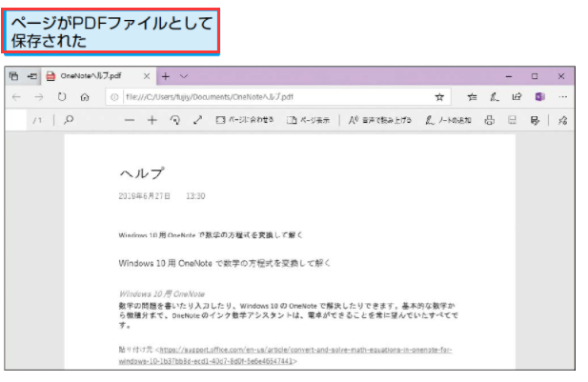Switch PDF to full screen
Screen dimensions: 588x382
pos(197,120)
